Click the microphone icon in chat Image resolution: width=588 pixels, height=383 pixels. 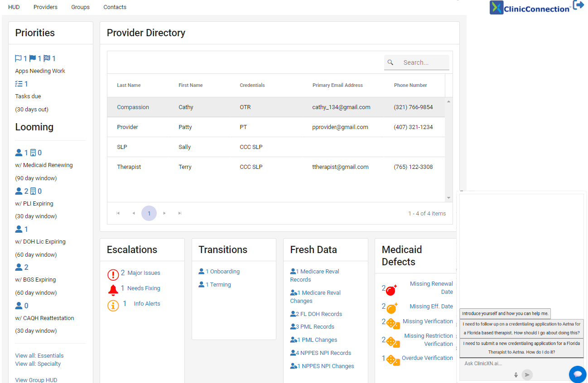516,375
